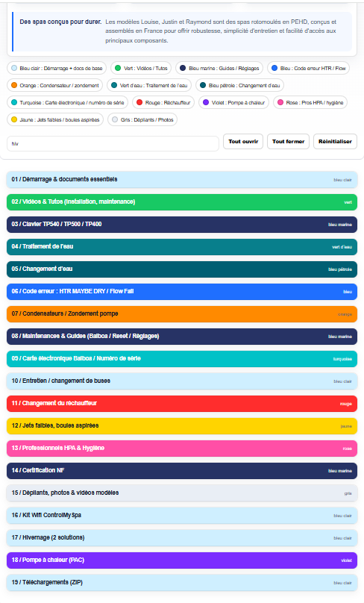The image size is (364, 603).
Task: Pick the Bleu clair : Démarrage chip
Action: coord(57,69)
